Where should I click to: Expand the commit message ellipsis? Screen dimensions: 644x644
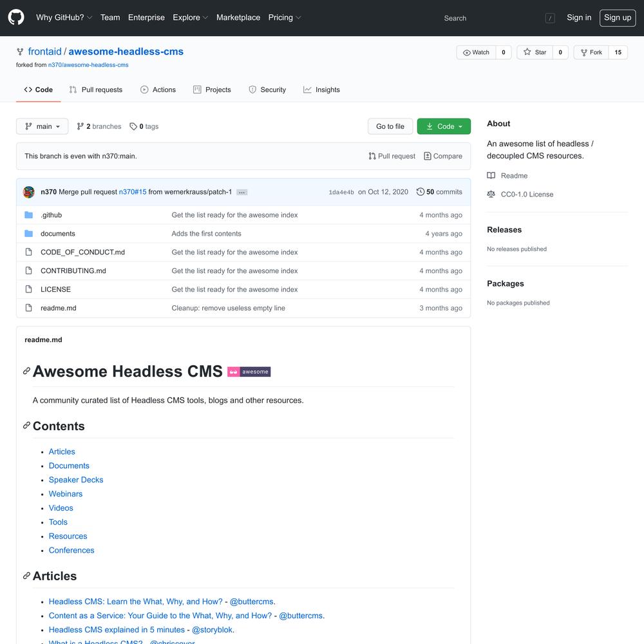click(242, 192)
